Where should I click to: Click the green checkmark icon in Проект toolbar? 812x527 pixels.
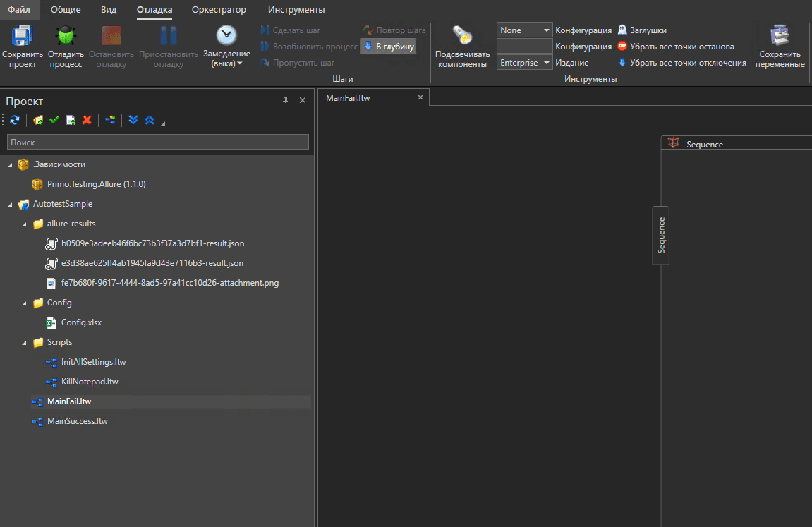54,121
